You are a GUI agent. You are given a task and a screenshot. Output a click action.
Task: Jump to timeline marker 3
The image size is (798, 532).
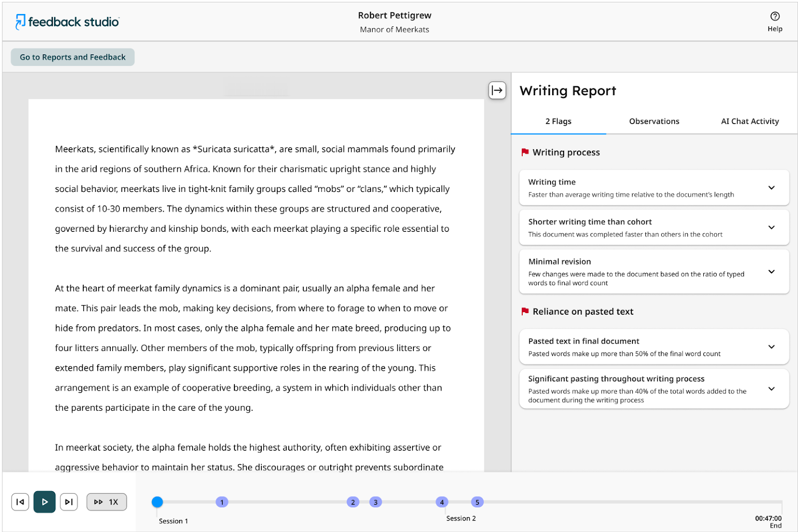click(376, 502)
